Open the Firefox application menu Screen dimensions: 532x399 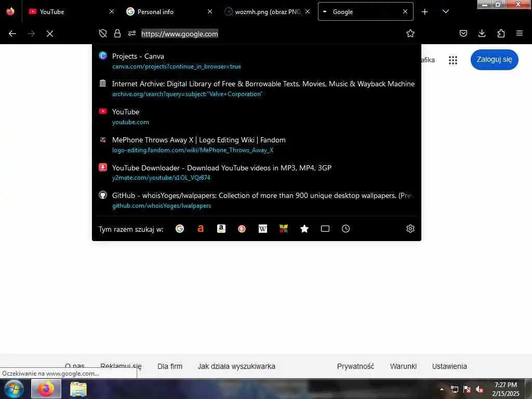[x=519, y=33]
